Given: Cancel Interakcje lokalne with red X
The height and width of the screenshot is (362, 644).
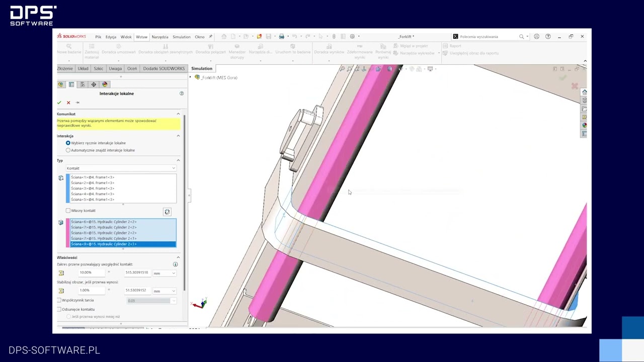Looking at the screenshot, I should tap(68, 103).
